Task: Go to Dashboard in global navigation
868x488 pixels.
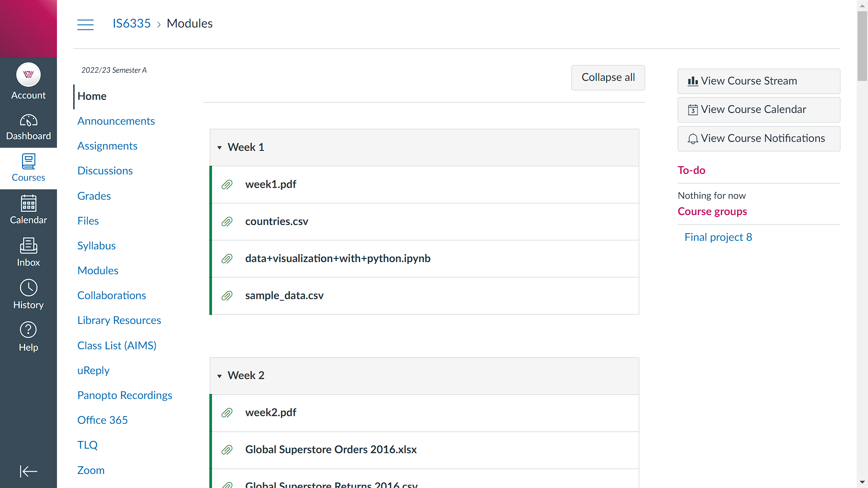Action: tap(28, 127)
